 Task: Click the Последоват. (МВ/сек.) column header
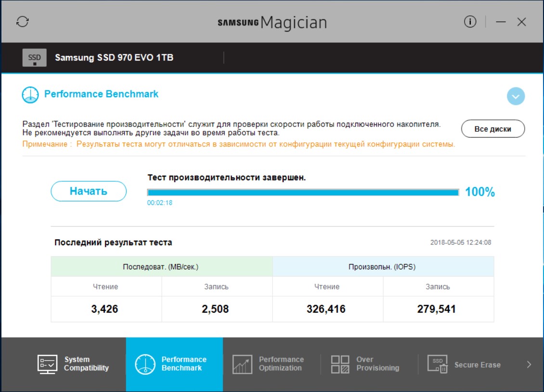tap(162, 266)
